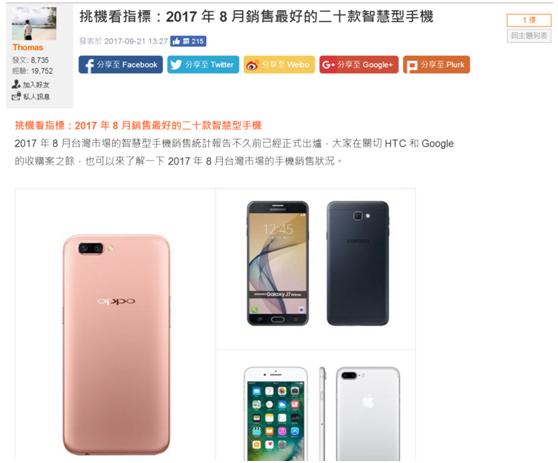Click the add friend person icon
The width and height of the screenshot is (558, 463).
point(16,84)
